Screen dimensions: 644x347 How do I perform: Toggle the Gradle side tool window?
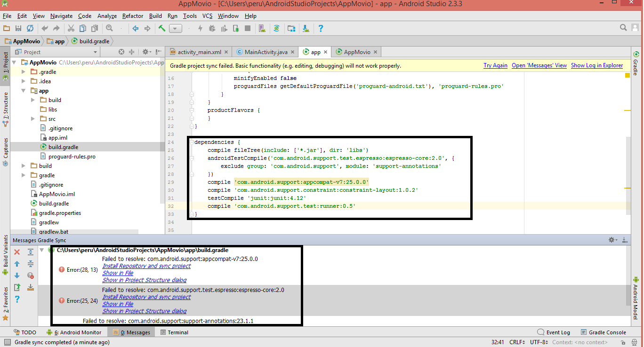[636, 64]
